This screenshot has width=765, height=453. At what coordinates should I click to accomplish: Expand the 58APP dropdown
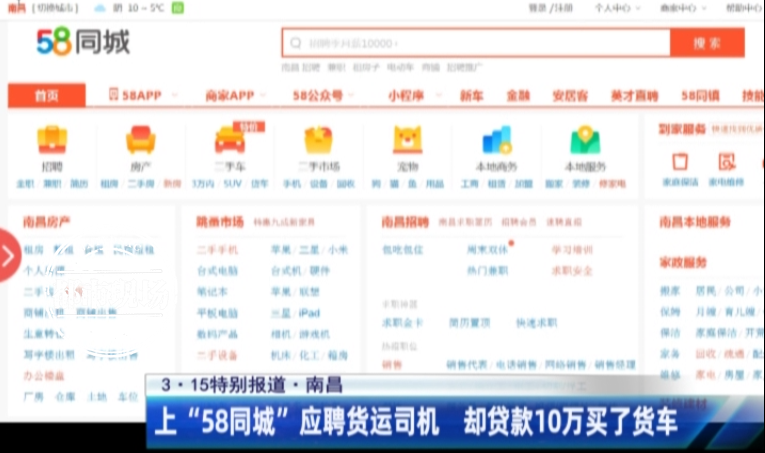[174, 95]
